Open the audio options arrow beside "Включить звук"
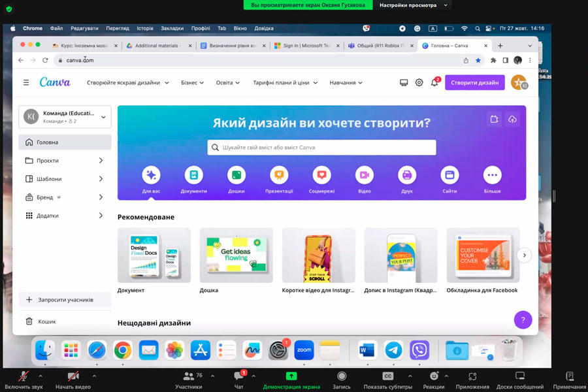Screen dimensions: 588x392 (41, 376)
